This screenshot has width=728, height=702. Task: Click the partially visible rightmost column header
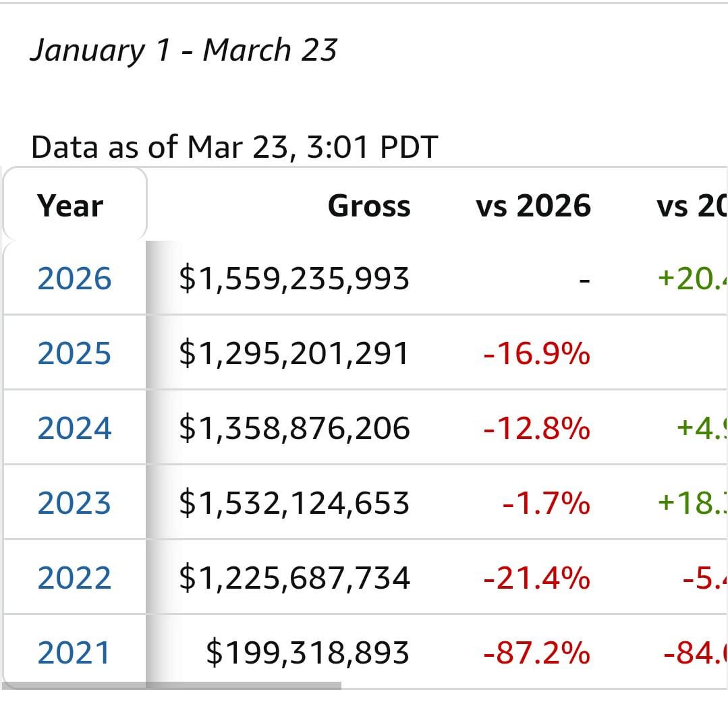(x=691, y=206)
